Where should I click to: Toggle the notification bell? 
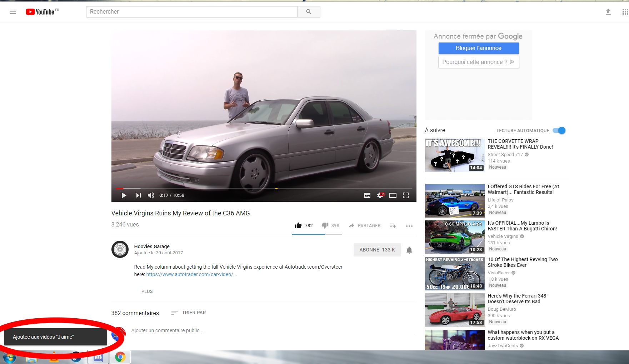tap(409, 250)
